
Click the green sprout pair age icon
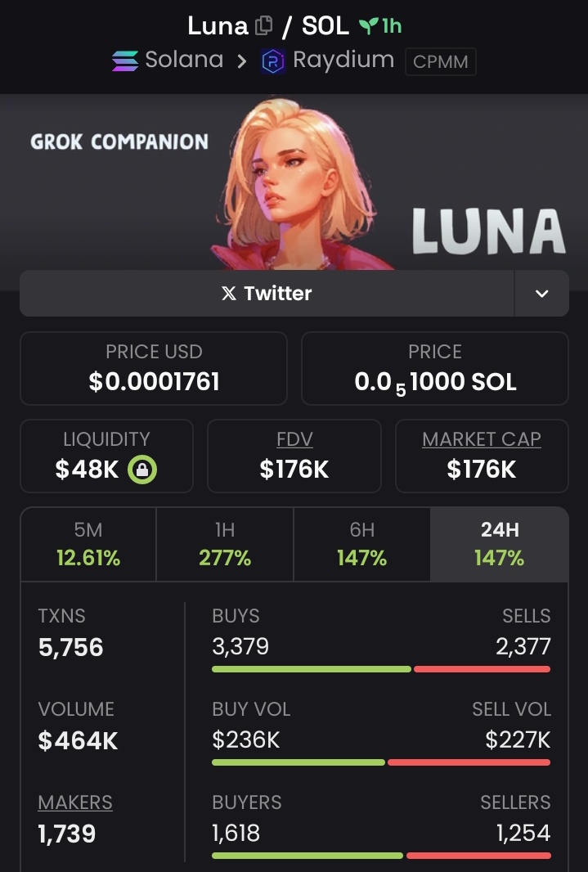pyautogui.click(x=368, y=25)
